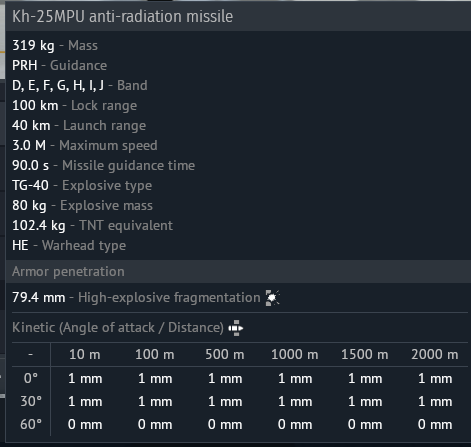Select the 102.4 kg TNT equivalent row

(92, 225)
